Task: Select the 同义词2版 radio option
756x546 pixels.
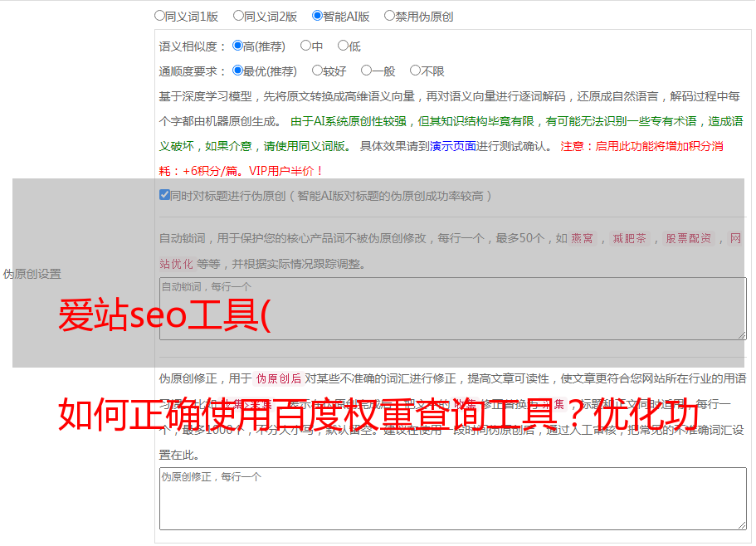Action: click(x=239, y=16)
